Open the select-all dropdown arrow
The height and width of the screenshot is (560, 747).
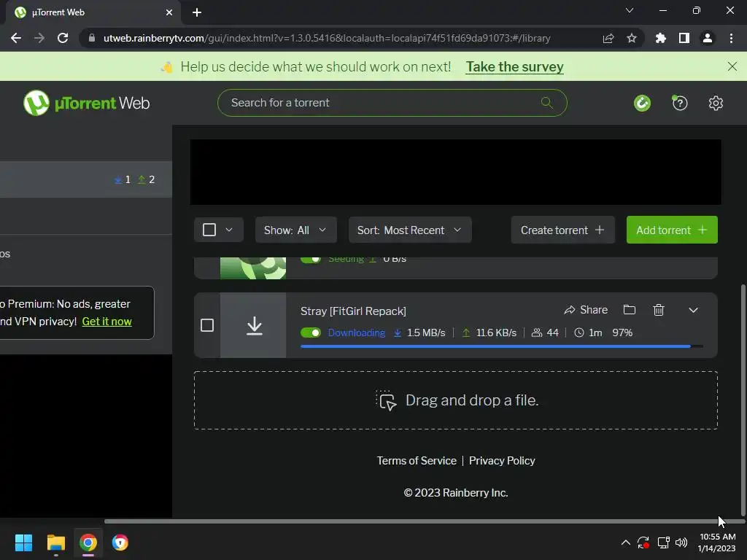(x=229, y=230)
